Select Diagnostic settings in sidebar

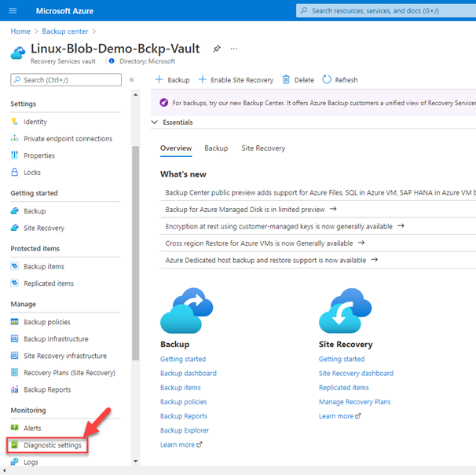click(x=52, y=445)
